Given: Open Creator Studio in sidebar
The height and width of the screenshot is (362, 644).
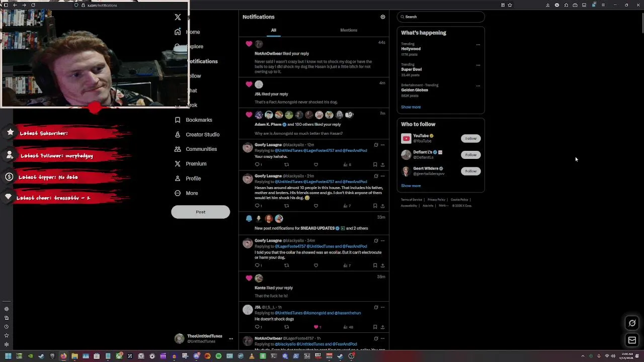Looking at the screenshot, I should pos(197,134).
